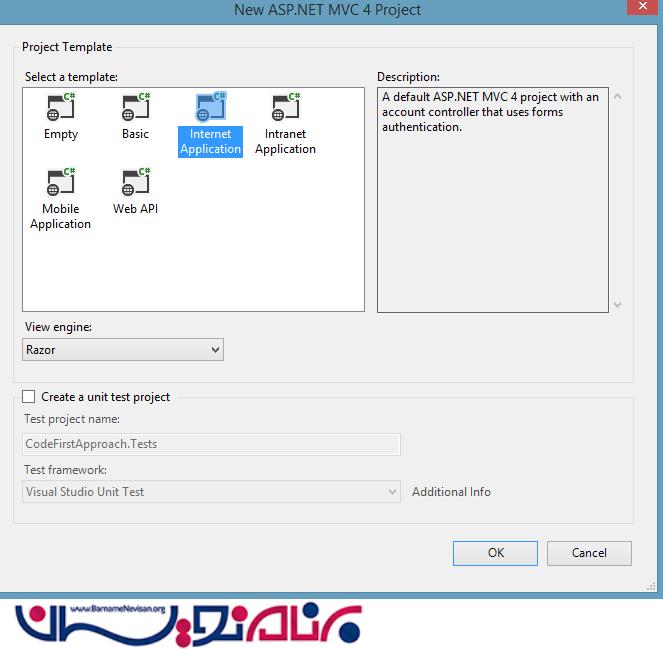Click the 'Intranet Application' label text
The height and width of the screenshot is (649, 663).
(x=285, y=142)
